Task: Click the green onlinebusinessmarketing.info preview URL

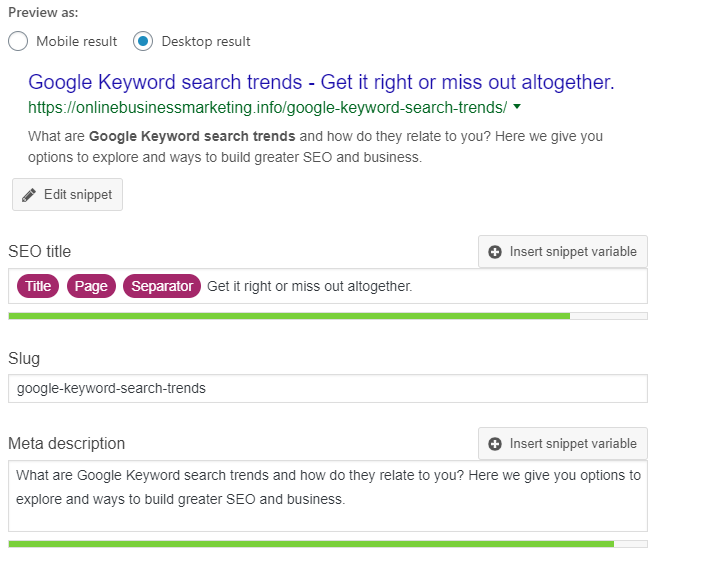Action: [267, 108]
